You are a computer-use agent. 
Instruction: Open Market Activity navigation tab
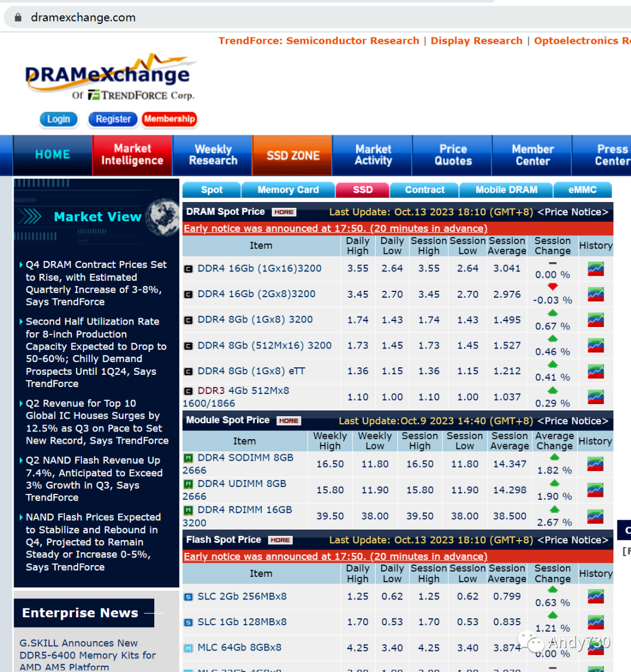tap(373, 155)
